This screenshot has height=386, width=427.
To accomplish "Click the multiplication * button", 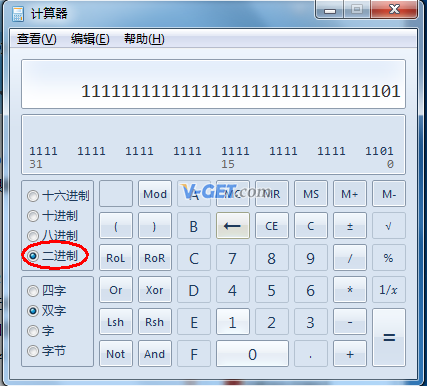I will coord(350,290).
